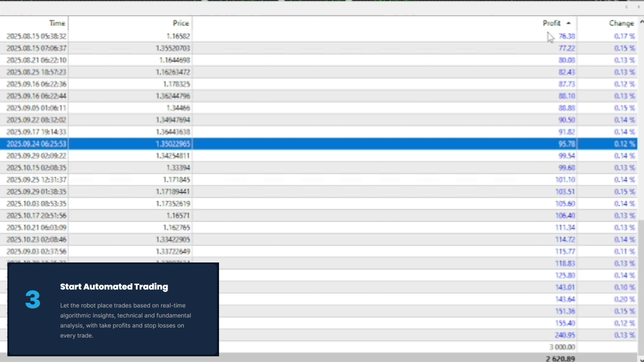This screenshot has height=362, width=644.
Task: Sort by the Change column header
Action: [x=621, y=23]
